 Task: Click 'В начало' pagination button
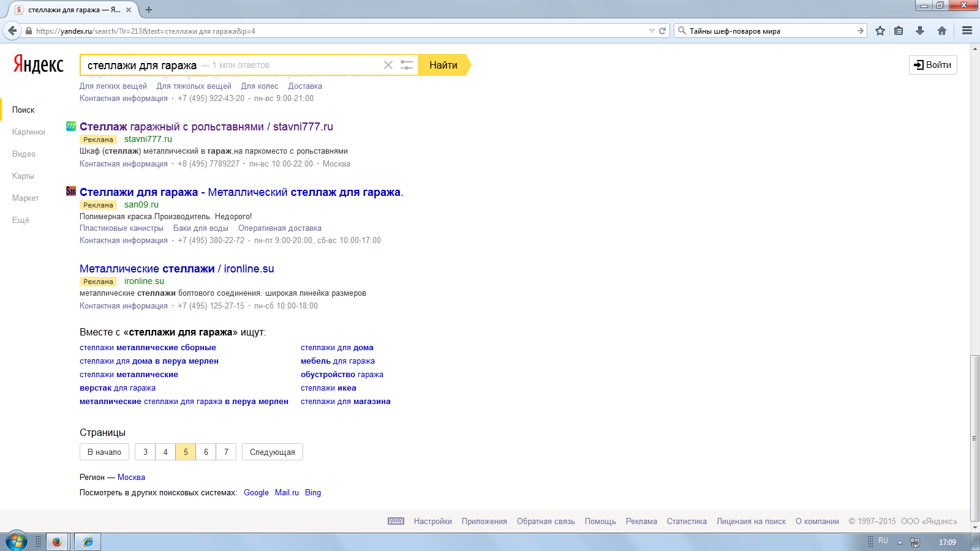click(104, 452)
